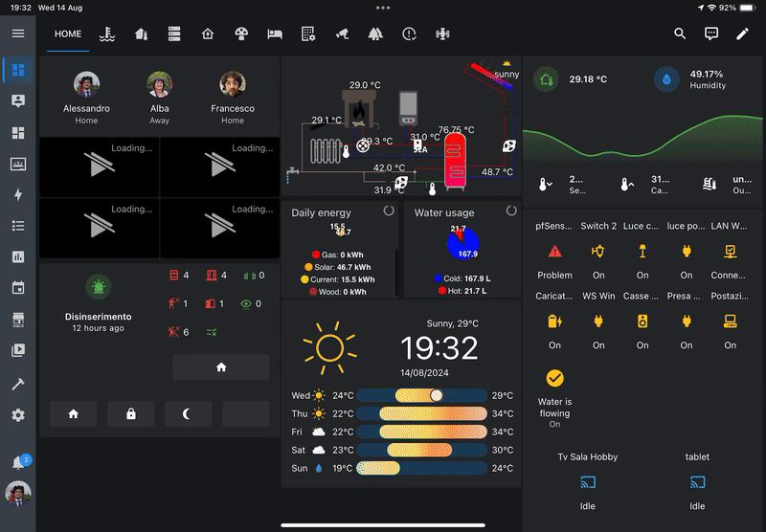Screen dimensions: 766x532
Task: Refresh the Water usage card
Action: click(511, 211)
